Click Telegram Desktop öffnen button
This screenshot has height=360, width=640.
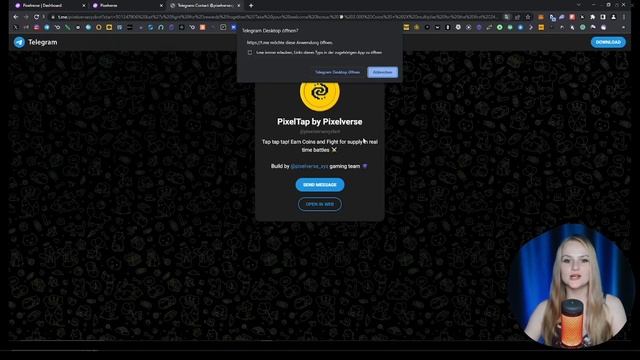click(x=338, y=72)
